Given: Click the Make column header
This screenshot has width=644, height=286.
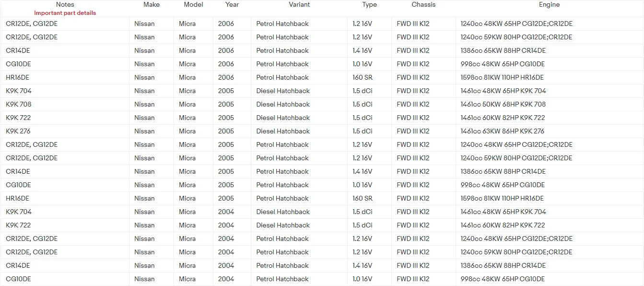Looking at the screenshot, I should [152, 4].
